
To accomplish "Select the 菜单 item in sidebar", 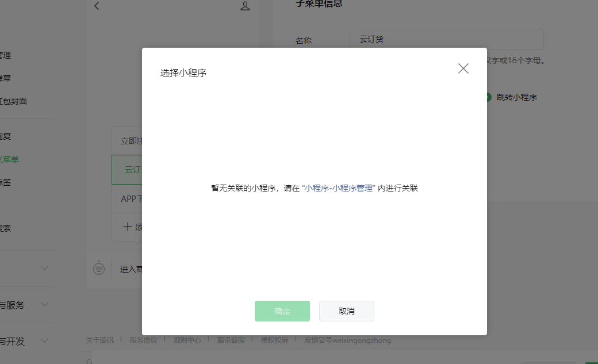I will click(x=9, y=159).
